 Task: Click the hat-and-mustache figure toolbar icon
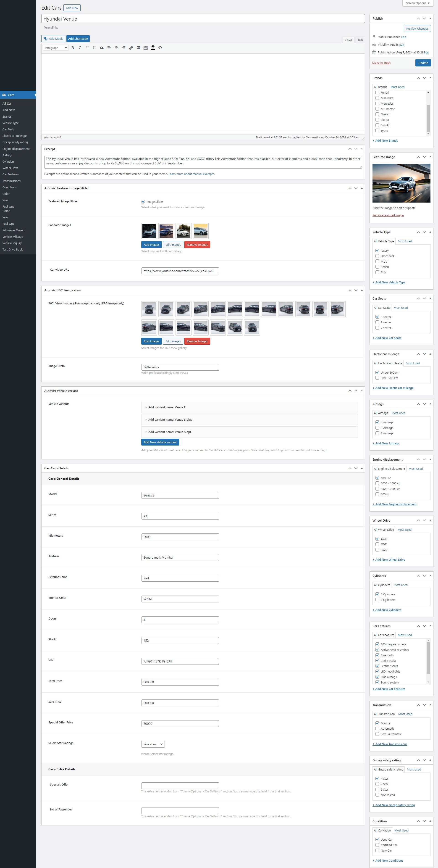click(153, 48)
